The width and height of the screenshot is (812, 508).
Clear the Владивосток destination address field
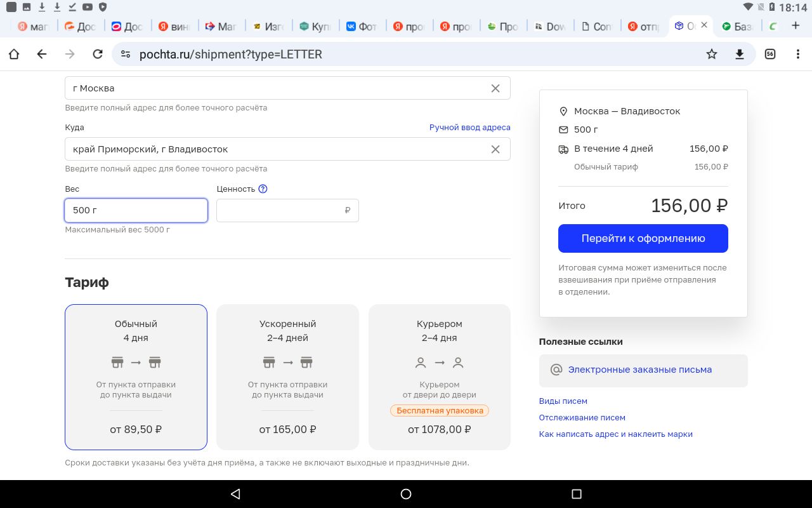click(495, 149)
